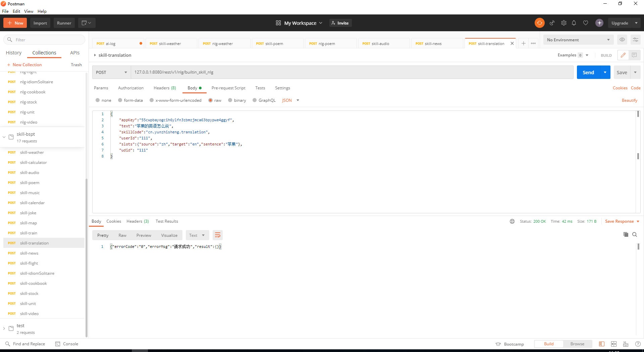The height and width of the screenshot is (352, 644).
Task: Open the Save button dropdown arrow
Action: [635, 72]
